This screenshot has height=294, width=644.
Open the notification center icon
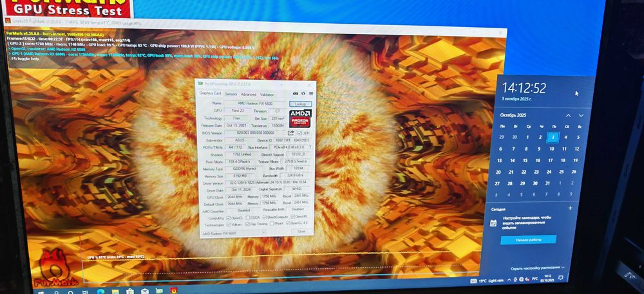(561, 278)
